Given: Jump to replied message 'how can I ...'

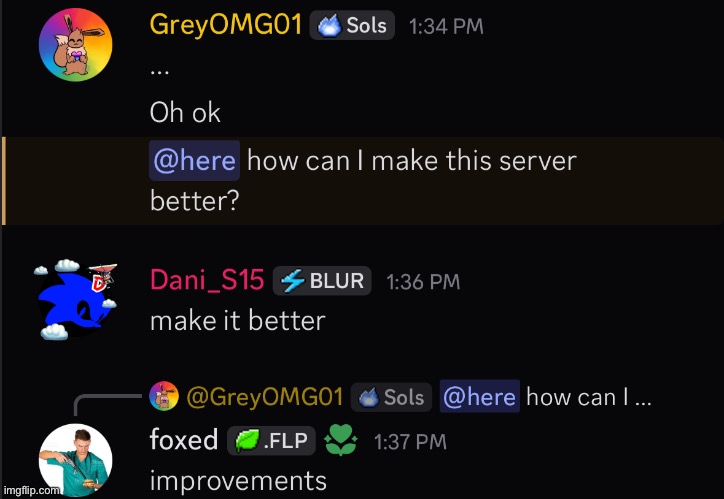Looking at the screenshot, I should click(589, 397).
